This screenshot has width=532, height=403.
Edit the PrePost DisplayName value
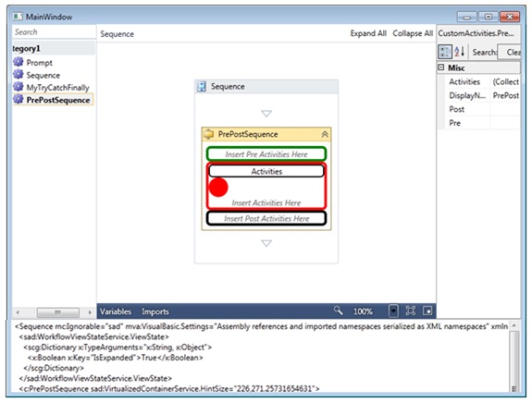click(505, 95)
